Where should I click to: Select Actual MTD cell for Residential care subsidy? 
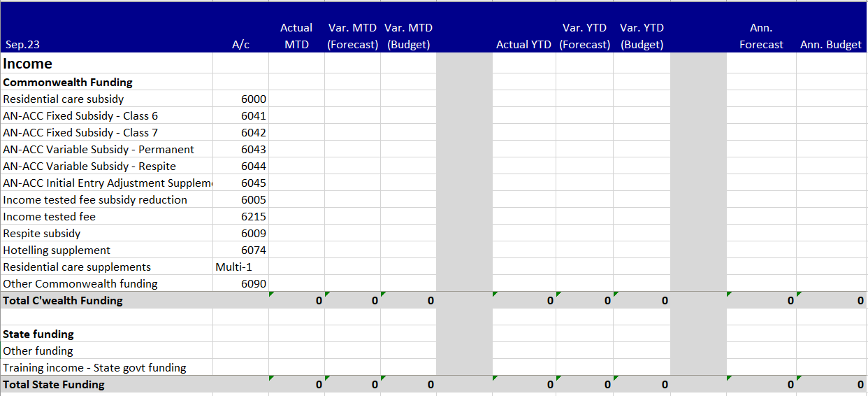pos(296,99)
